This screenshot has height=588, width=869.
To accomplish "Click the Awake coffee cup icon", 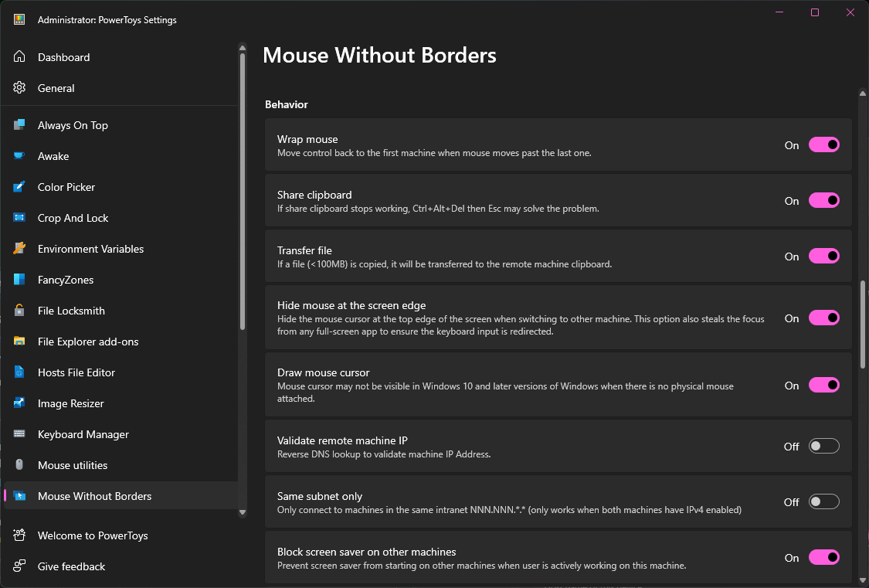I will (x=19, y=156).
